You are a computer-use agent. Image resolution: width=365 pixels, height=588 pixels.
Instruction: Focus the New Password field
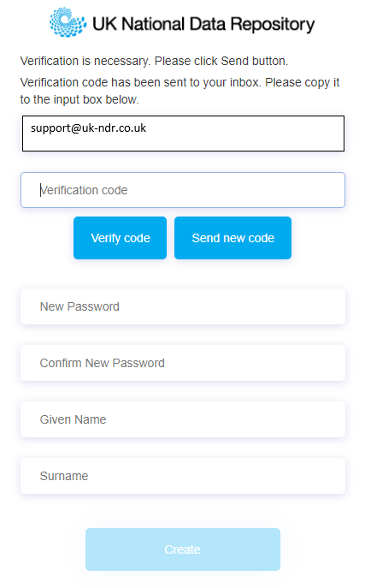(183, 306)
